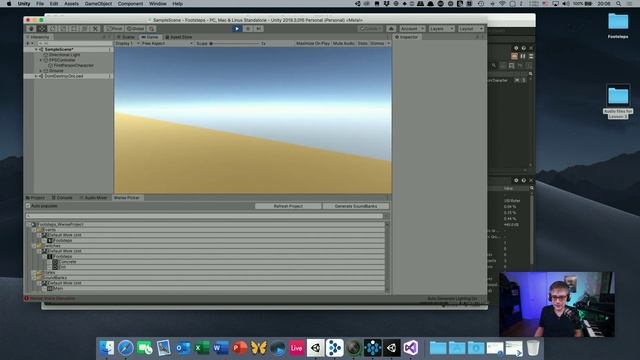Click the Step frame button
This screenshot has height=360, width=640.
(x=258, y=29)
